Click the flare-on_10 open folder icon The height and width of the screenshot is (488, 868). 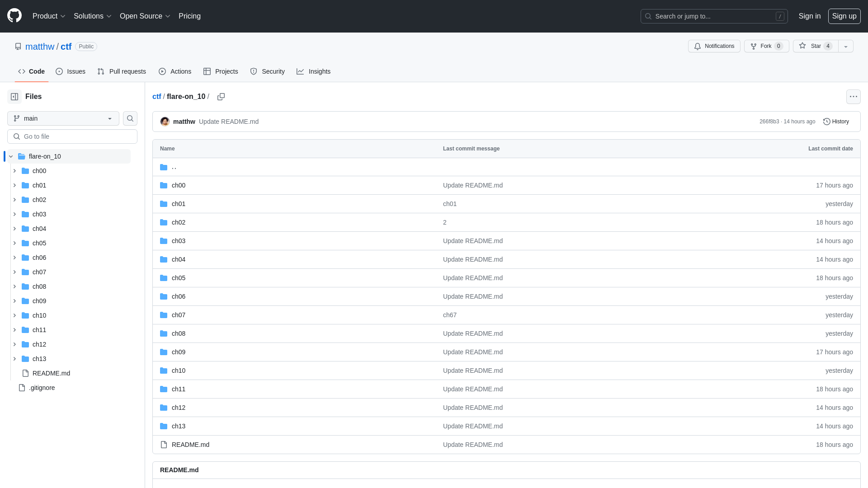22,156
